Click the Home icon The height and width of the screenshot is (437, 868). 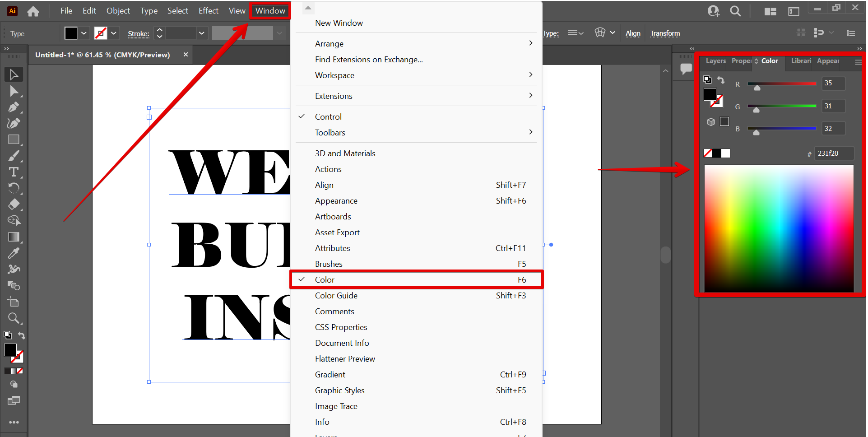coord(33,11)
